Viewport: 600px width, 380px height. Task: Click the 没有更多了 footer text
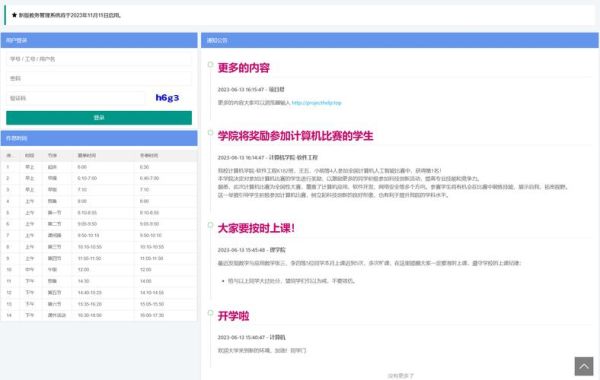[400, 376]
